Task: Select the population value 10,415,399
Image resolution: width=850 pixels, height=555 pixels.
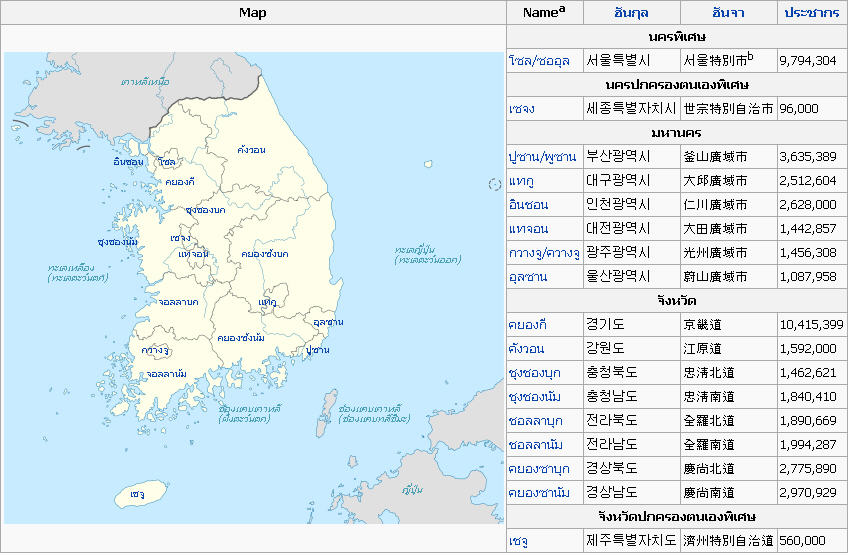Action: click(812, 325)
